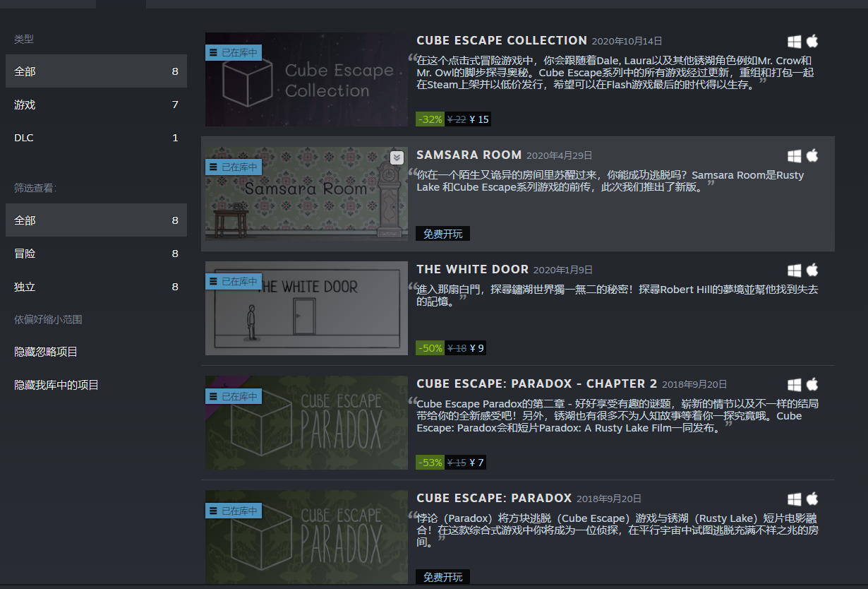Image resolution: width=868 pixels, height=589 pixels.
Task: Filter by 独立 genre
Action: pos(96,287)
